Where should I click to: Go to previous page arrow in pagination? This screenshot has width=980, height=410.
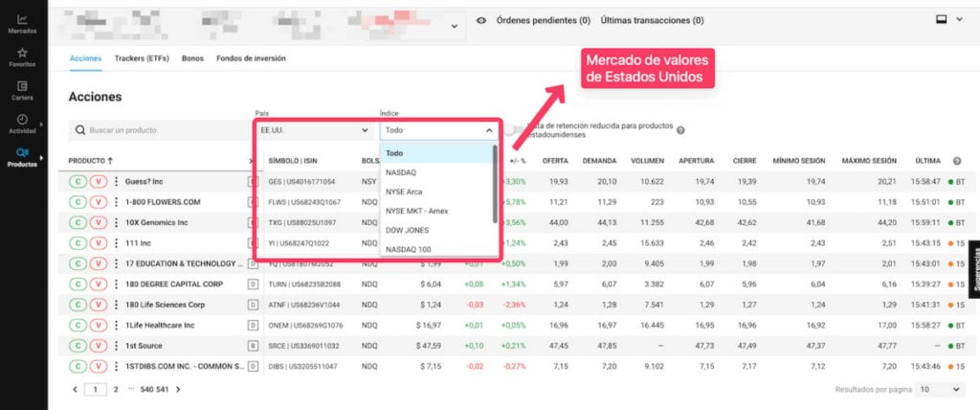coord(75,389)
